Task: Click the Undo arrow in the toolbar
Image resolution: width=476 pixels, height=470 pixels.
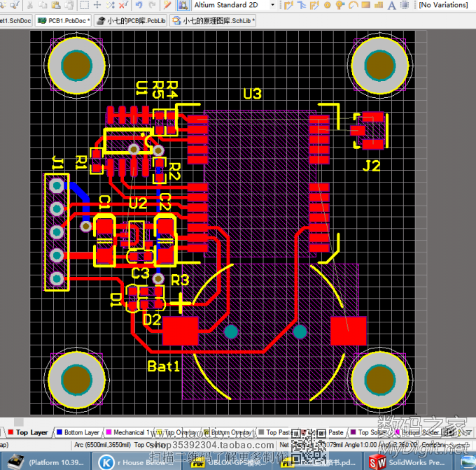Action: pos(139,5)
